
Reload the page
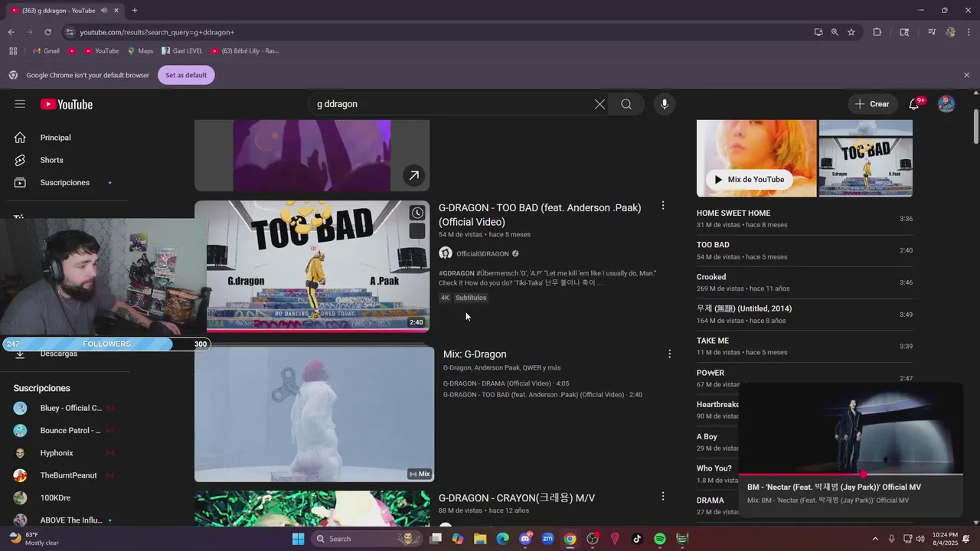(x=47, y=32)
